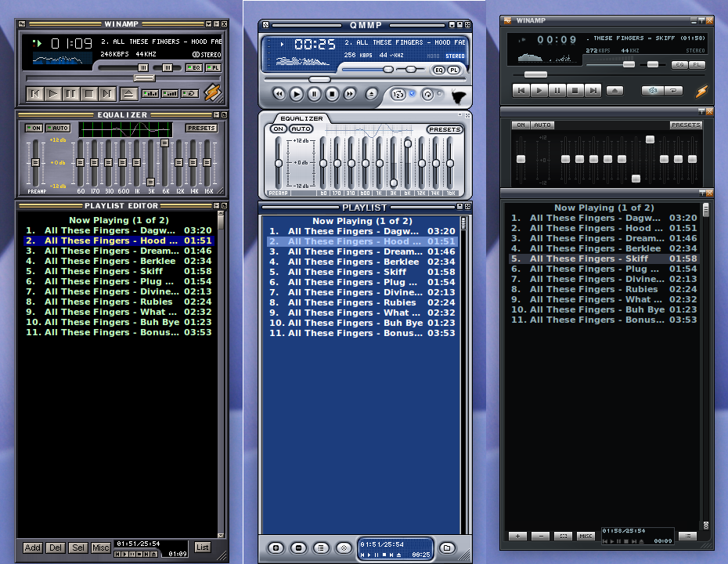This screenshot has height=564, width=728.
Task: Open MISC menu in right dark playlist
Action: click(586, 536)
